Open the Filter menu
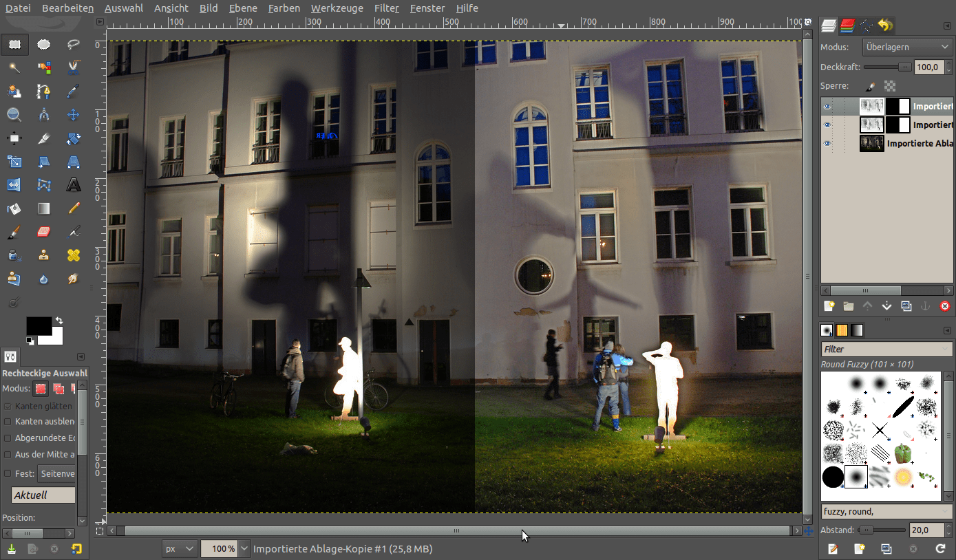Image resolution: width=956 pixels, height=560 pixels. coord(386,8)
